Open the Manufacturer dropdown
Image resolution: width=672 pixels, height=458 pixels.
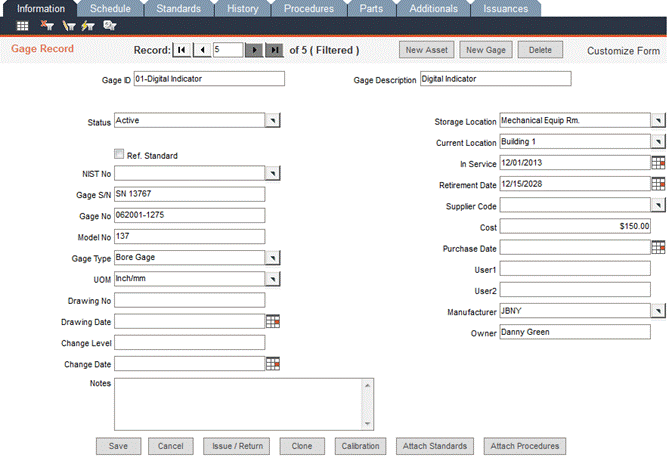(x=658, y=312)
